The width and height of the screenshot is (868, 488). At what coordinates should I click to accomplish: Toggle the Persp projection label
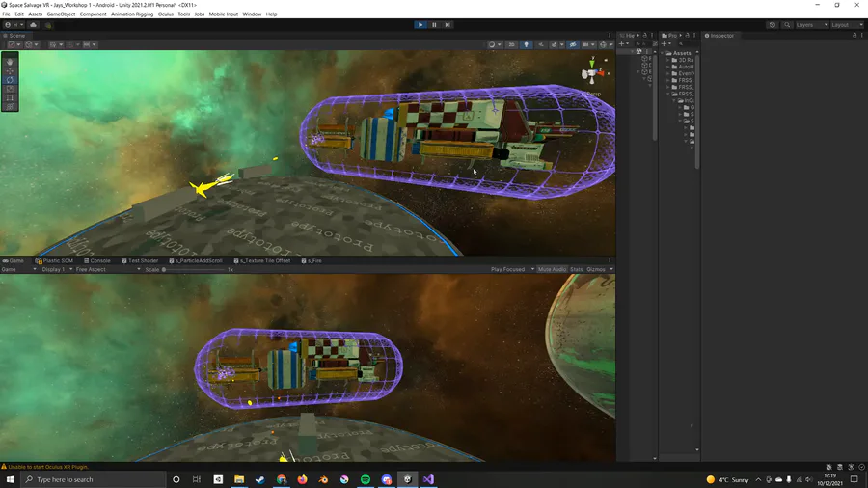[592, 94]
